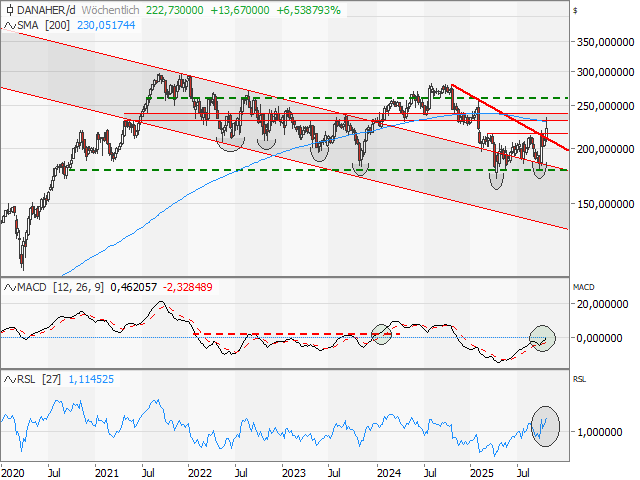640x480 pixels.
Task: Click the green circled MACD signal in 2025
Action: (x=541, y=338)
